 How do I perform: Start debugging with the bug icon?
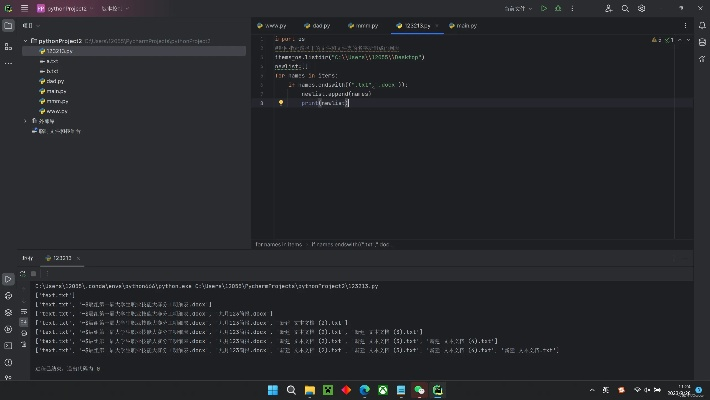click(558, 8)
